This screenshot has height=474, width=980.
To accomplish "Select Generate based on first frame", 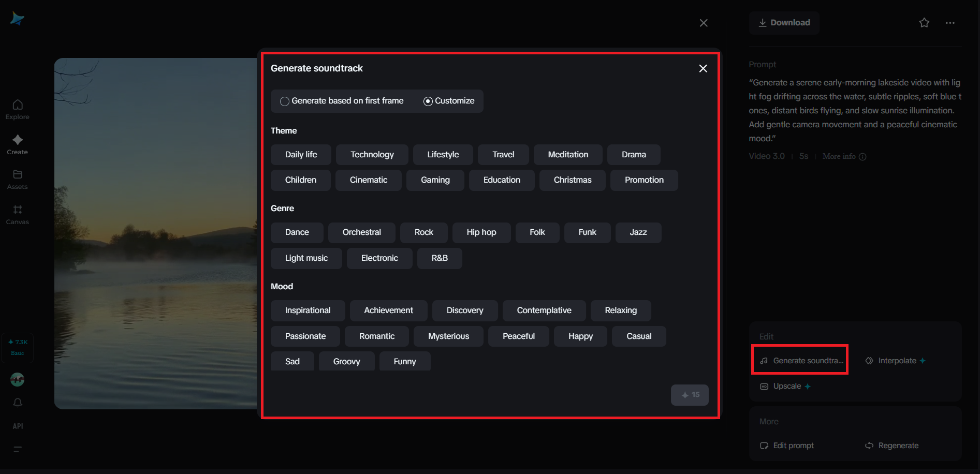I will click(285, 101).
